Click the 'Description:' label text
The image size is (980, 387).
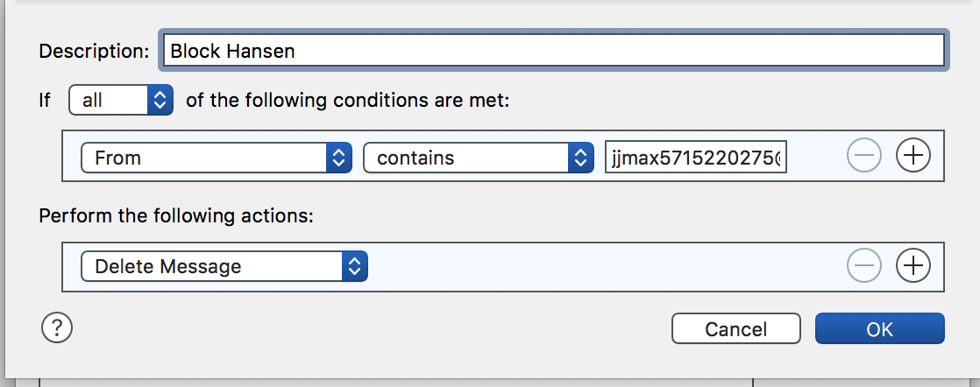[94, 51]
